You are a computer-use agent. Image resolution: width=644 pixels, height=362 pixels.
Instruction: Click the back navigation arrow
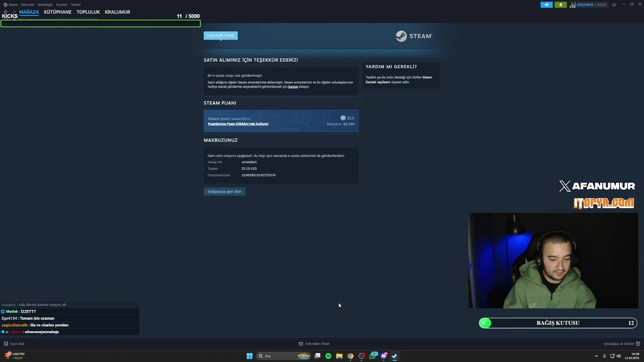(6, 12)
